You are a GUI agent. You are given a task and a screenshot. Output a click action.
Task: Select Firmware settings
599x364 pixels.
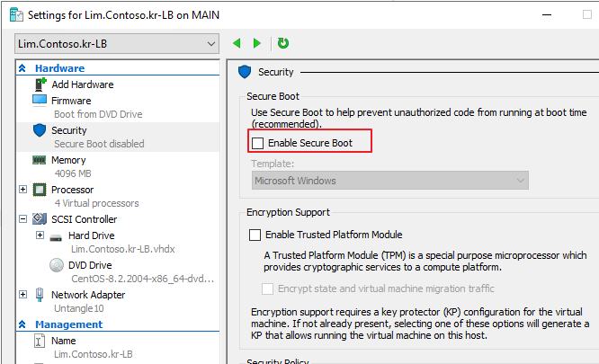pyautogui.click(x=71, y=101)
